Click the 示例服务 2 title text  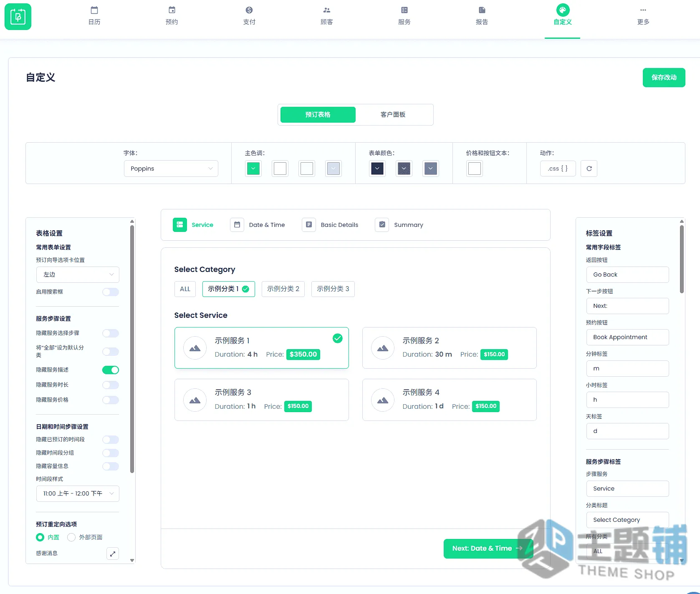421,341
